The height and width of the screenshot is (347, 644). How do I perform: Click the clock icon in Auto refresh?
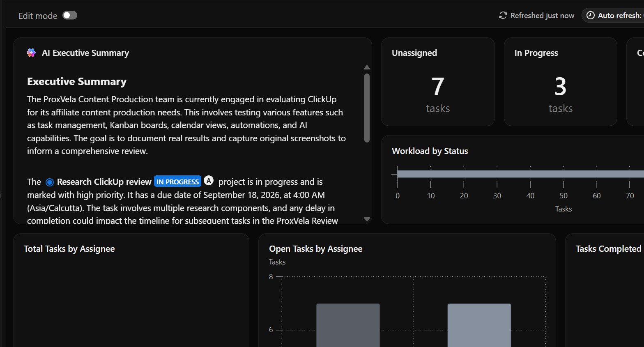(x=590, y=16)
